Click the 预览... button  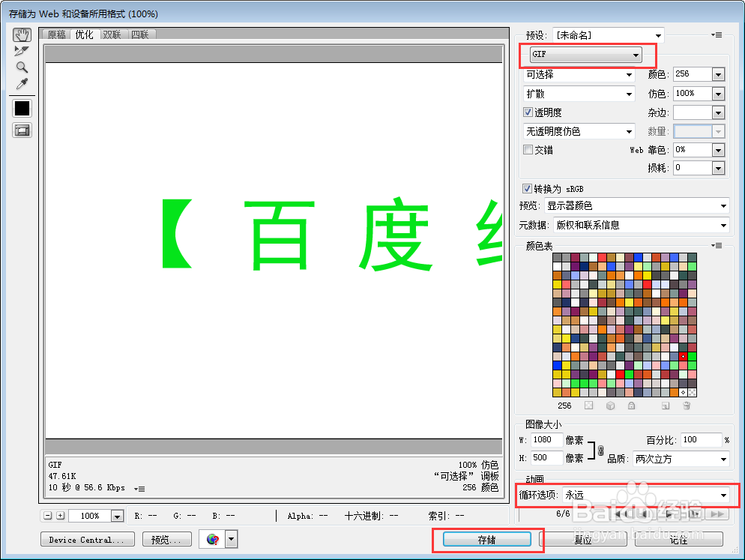click(x=167, y=540)
